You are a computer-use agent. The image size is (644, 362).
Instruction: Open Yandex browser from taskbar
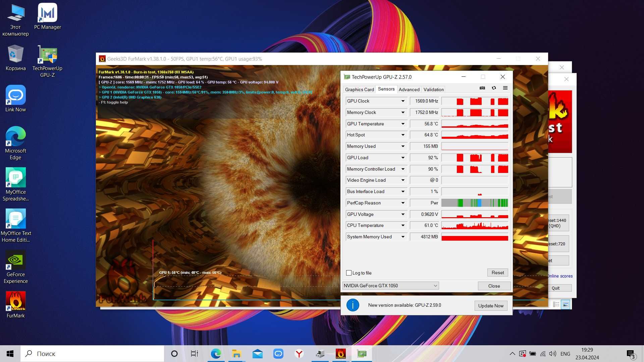[x=299, y=354]
